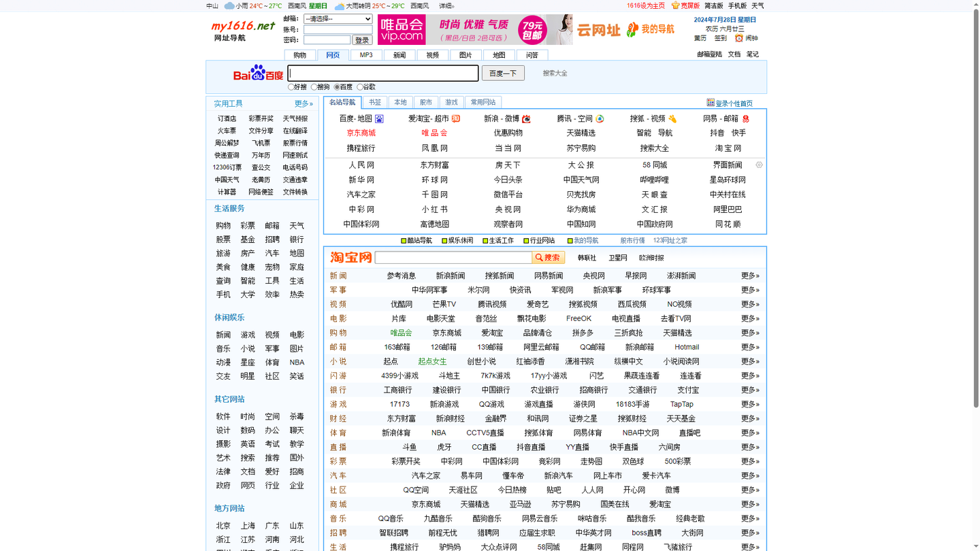The image size is (980, 551).
Task: Open 火车票 in the 实用工具 list
Action: click(227, 131)
